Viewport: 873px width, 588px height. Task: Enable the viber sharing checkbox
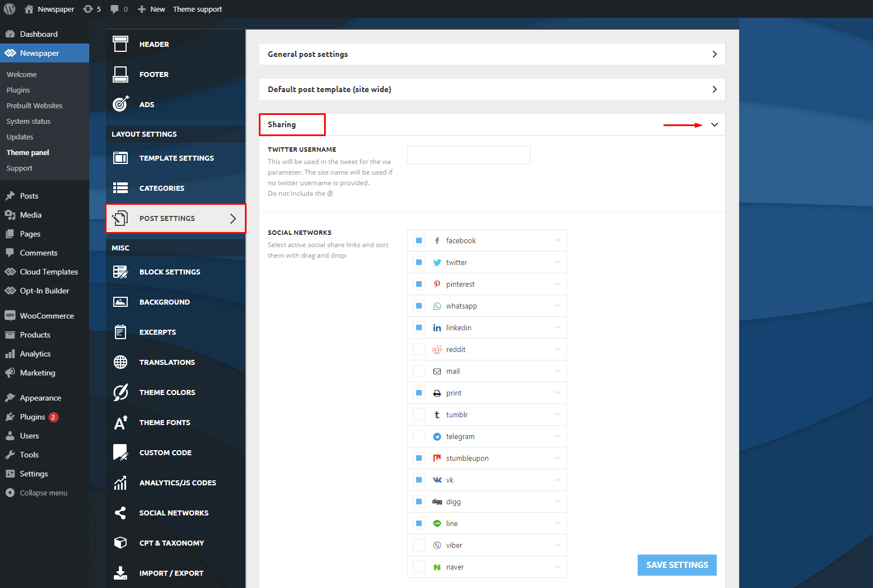pos(419,545)
